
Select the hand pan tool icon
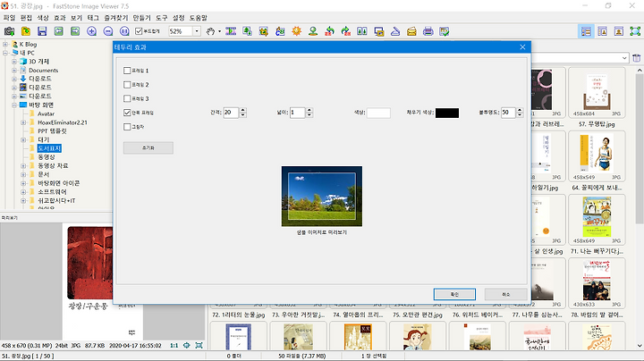point(210,31)
